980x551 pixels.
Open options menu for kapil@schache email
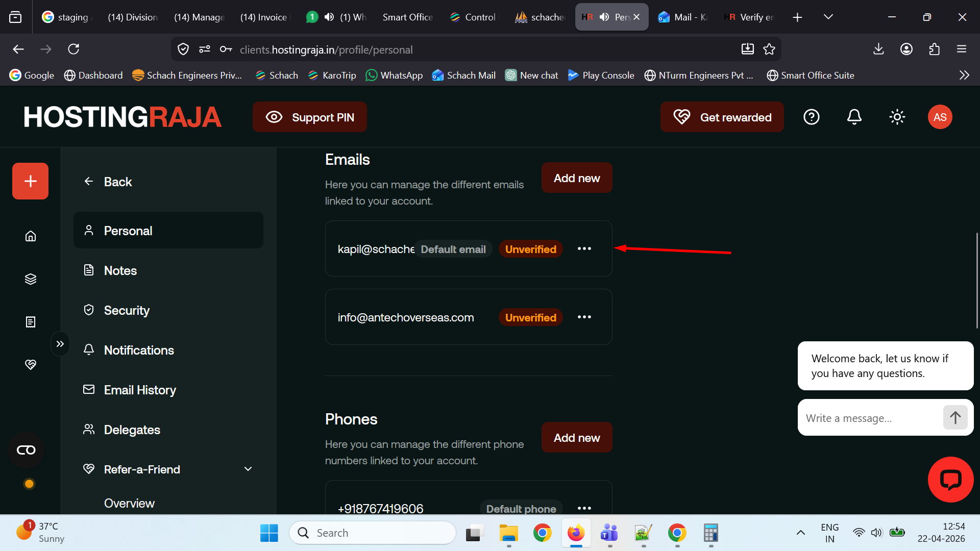point(584,249)
